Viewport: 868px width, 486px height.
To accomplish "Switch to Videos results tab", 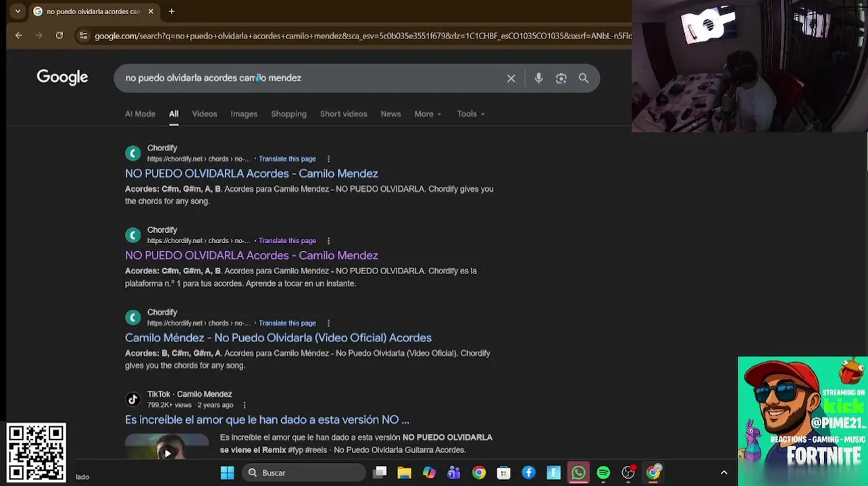I will point(205,114).
